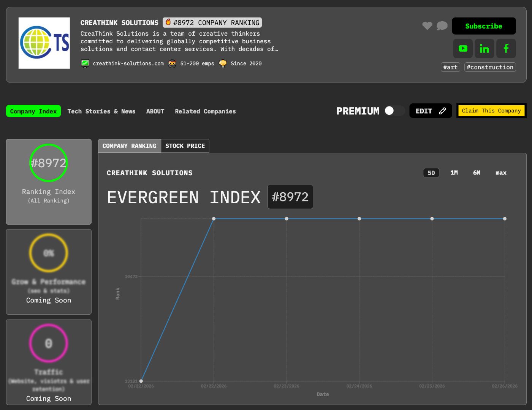Show the max time range
532x410 pixels.
pos(500,173)
